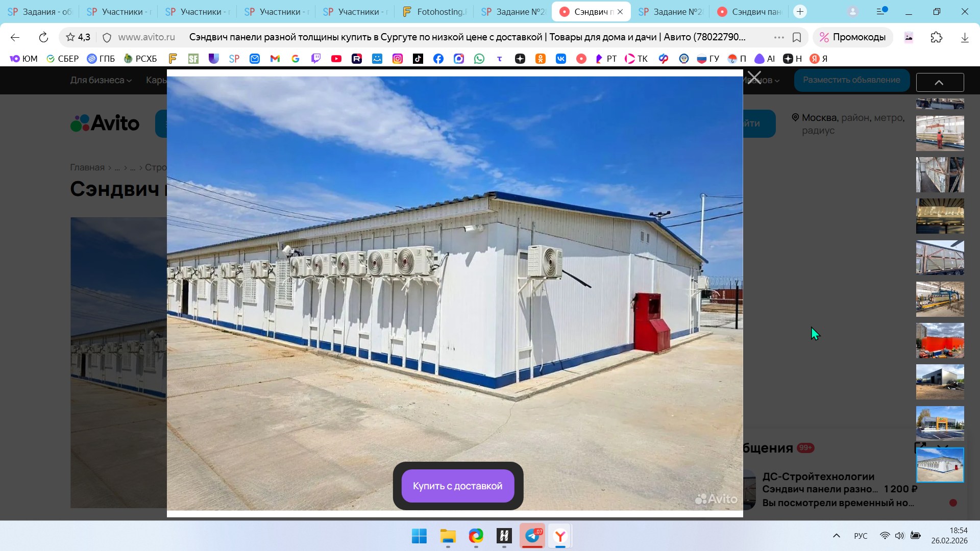Reload the page with refresh icon

(43, 37)
